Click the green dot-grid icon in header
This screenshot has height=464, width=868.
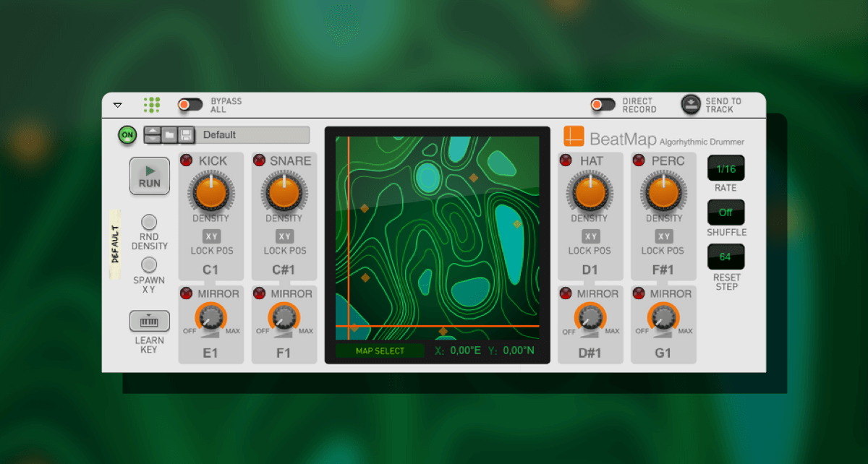(151, 105)
